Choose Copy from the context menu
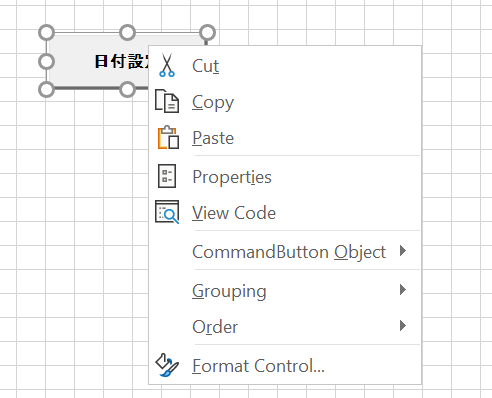 (x=285, y=101)
